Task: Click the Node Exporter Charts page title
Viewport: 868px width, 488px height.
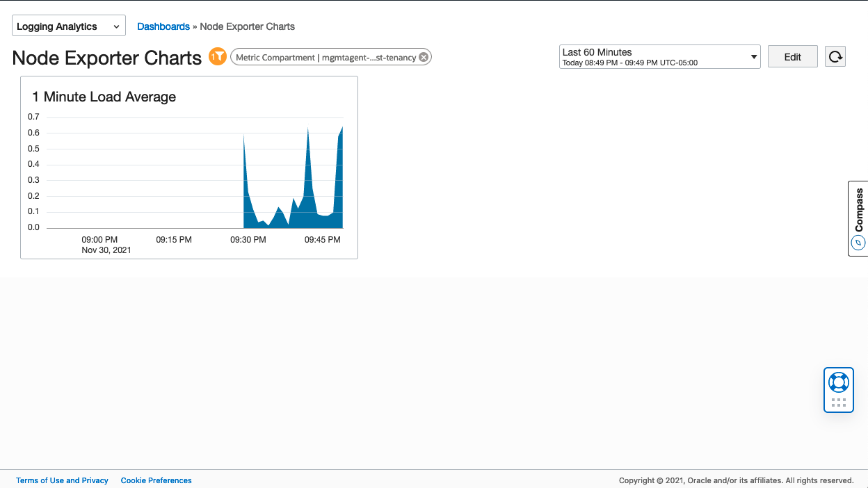Action: click(107, 58)
